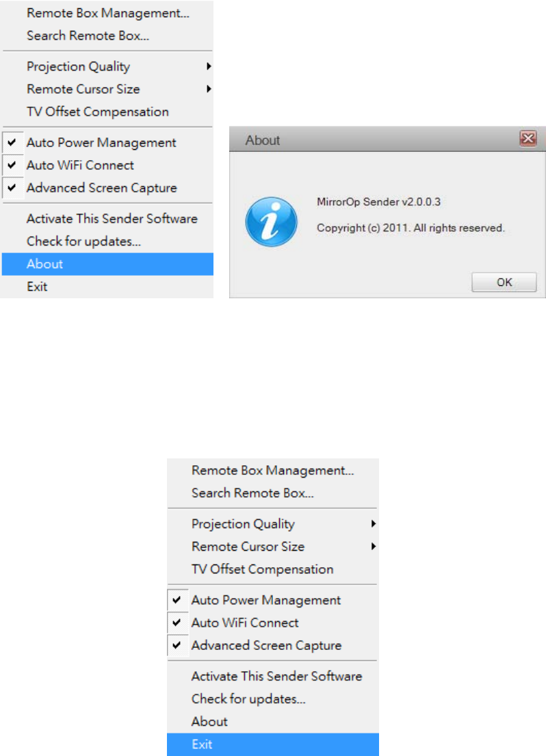Image resolution: width=546 pixels, height=756 pixels.
Task: Open TV Offset Compensation in the About-highlighted menu
Action: (x=97, y=112)
